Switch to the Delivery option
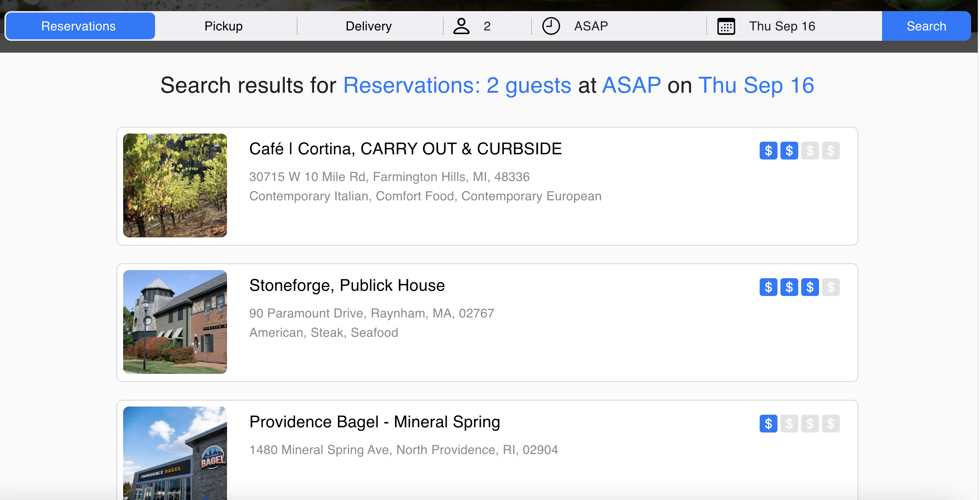980x500 pixels. coord(368,26)
